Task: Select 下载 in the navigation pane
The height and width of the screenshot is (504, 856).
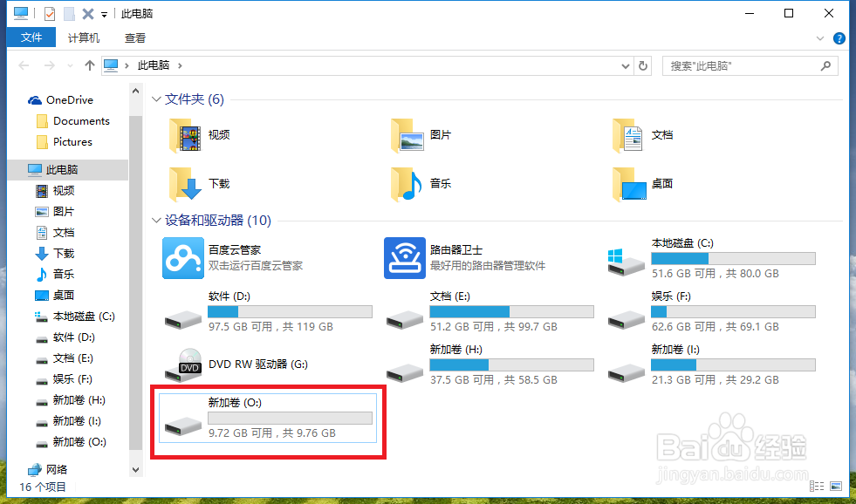Action: 55,254
